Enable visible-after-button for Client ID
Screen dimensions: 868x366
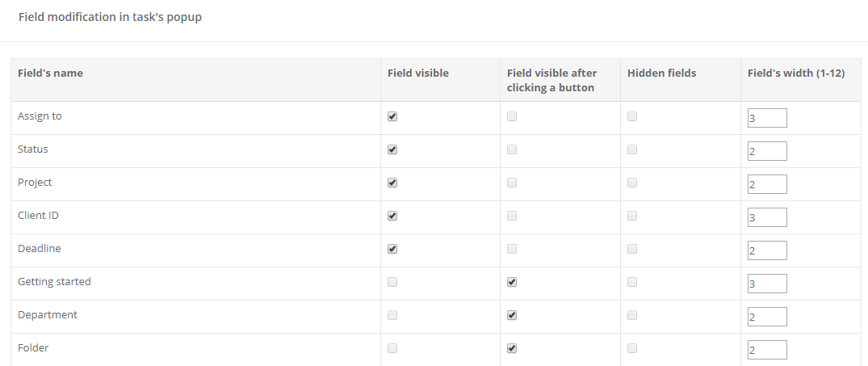(x=512, y=216)
